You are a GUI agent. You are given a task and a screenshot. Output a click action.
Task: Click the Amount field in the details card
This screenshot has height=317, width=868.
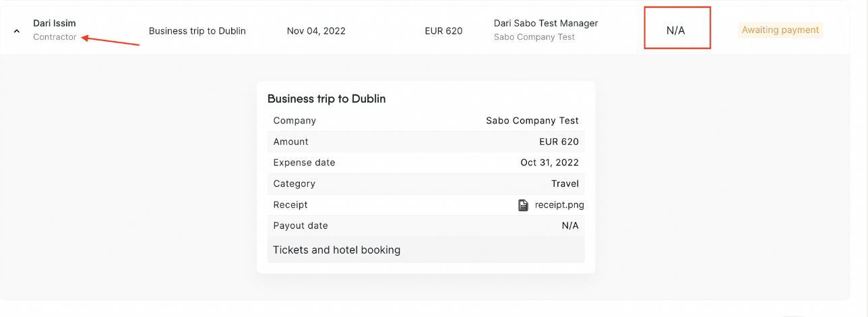(x=291, y=142)
